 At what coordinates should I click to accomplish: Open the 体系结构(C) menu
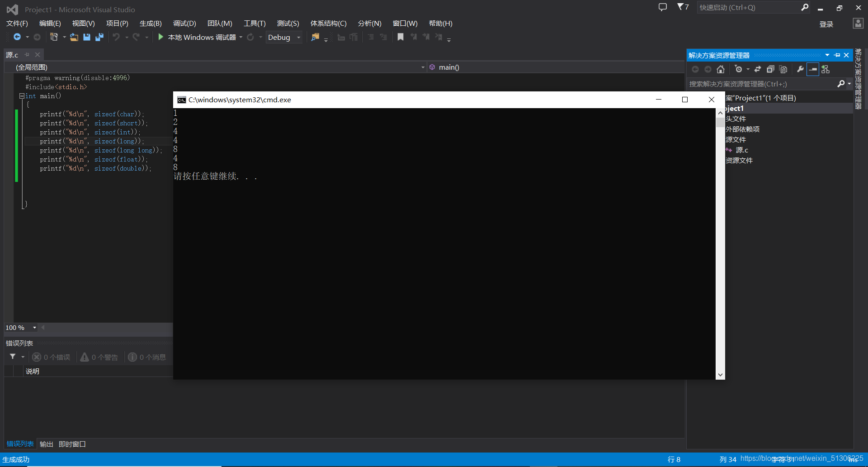[329, 24]
